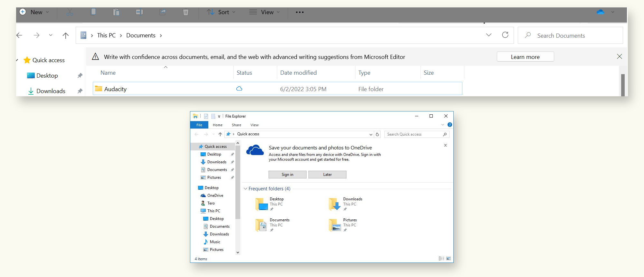
Task: Open recent locations dropdown in Documents window
Action: [51, 35]
